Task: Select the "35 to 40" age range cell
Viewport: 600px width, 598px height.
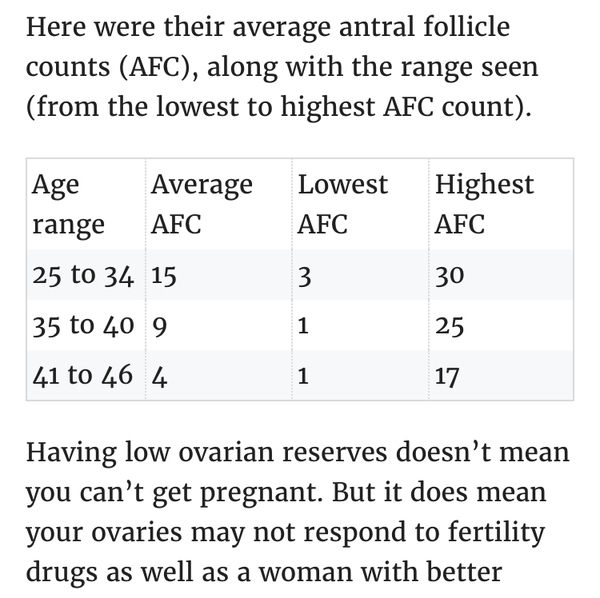Action: click(84, 326)
